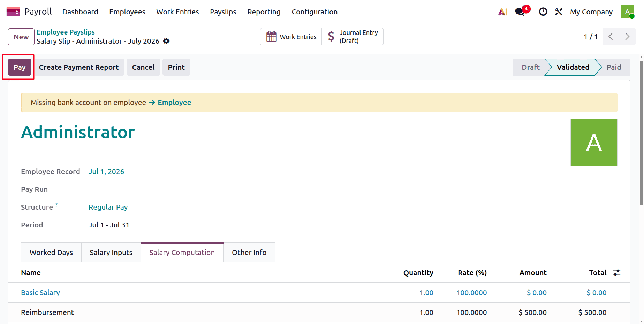Click the Period Jul 1 - Jul 31 value
This screenshot has width=644, height=324.
click(x=109, y=225)
